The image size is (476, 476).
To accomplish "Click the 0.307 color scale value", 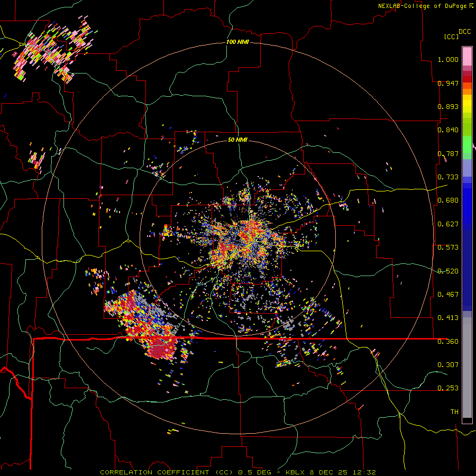I will 448,365.
